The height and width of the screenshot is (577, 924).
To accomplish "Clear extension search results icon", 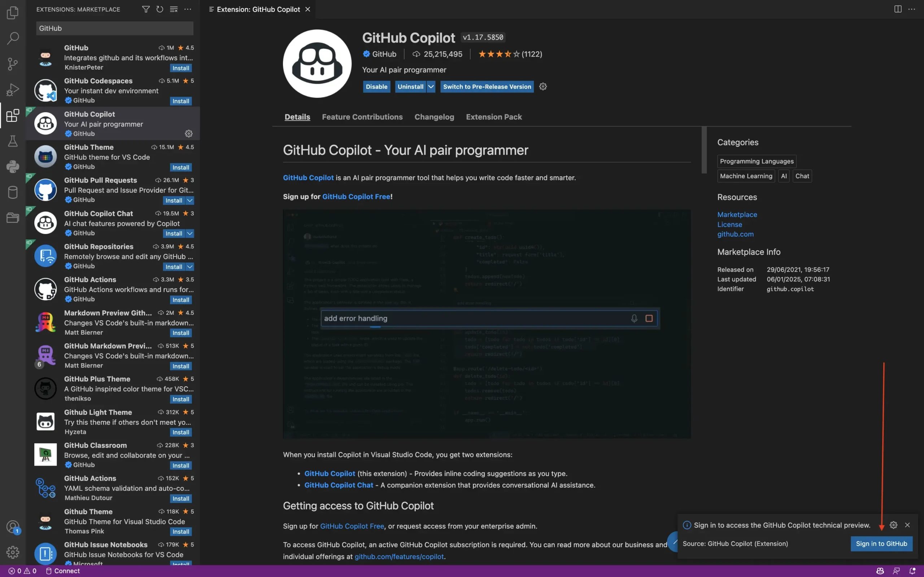I will coord(174,9).
